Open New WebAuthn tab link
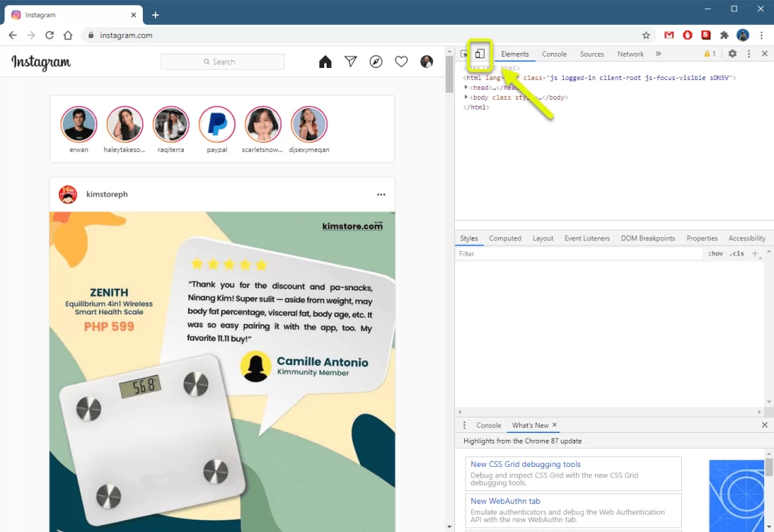The height and width of the screenshot is (532, 774). pyautogui.click(x=505, y=502)
